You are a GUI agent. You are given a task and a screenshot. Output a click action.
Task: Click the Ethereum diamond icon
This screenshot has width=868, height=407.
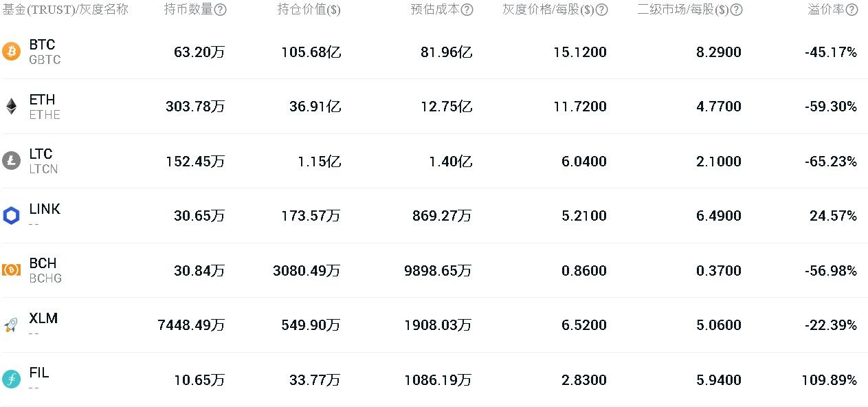coord(12,106)
